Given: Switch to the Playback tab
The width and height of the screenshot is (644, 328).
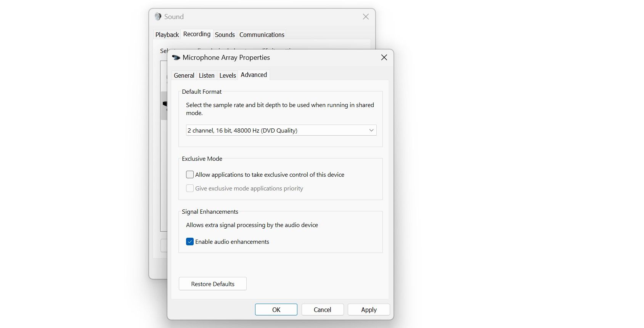Looking at the screenshot, I should 167,35.
